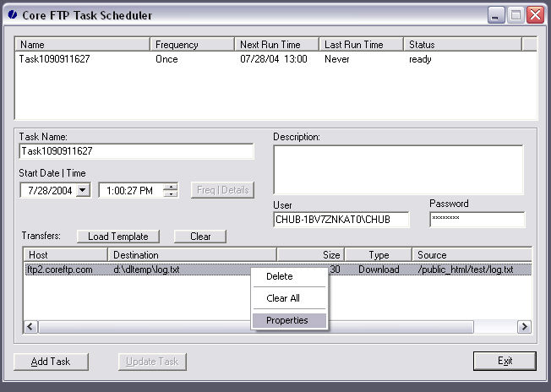
Task: Select Task1090911627 row in task list
Action: coord(56,60)
